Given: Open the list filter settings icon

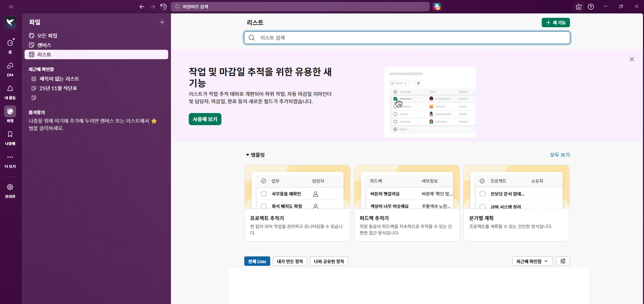Looking at the screenshot, I should [x=562, y=261].
